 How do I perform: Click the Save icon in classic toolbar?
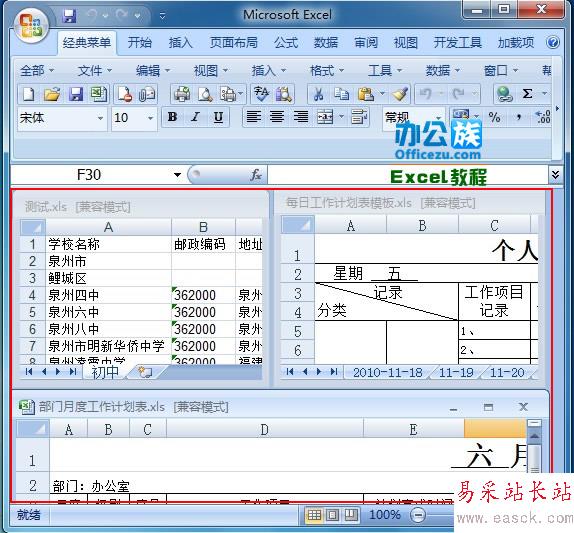coord(76,94)
